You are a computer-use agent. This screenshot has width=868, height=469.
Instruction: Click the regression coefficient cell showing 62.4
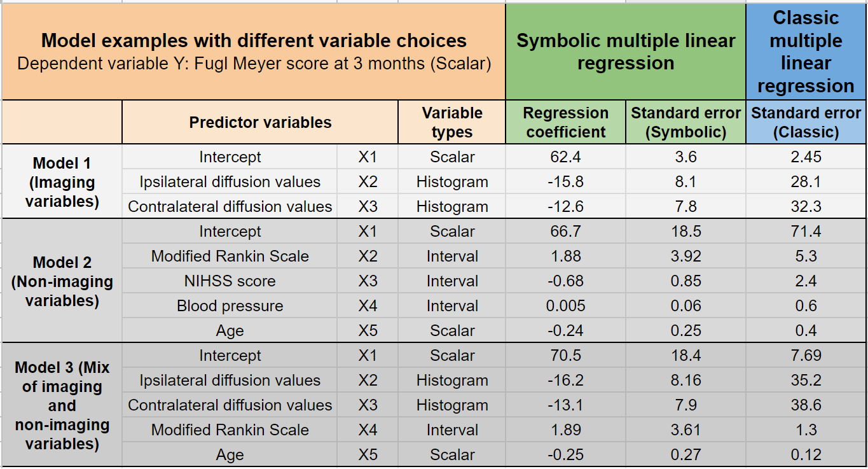click(x=565, y=157)
